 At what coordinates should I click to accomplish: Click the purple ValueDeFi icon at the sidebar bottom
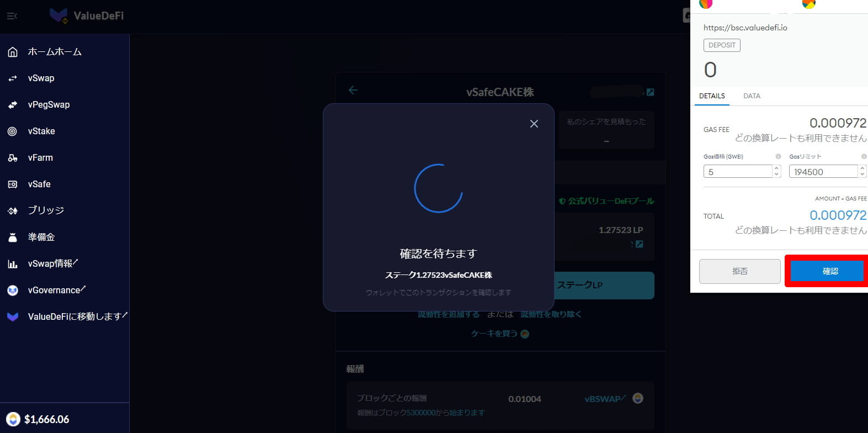tap(13, 317)
